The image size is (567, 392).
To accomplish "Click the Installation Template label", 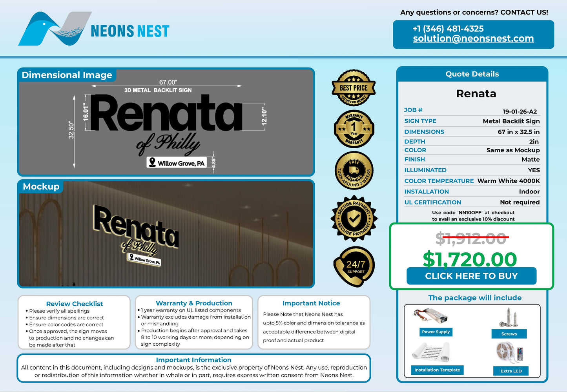I will [x=437, y=370].
